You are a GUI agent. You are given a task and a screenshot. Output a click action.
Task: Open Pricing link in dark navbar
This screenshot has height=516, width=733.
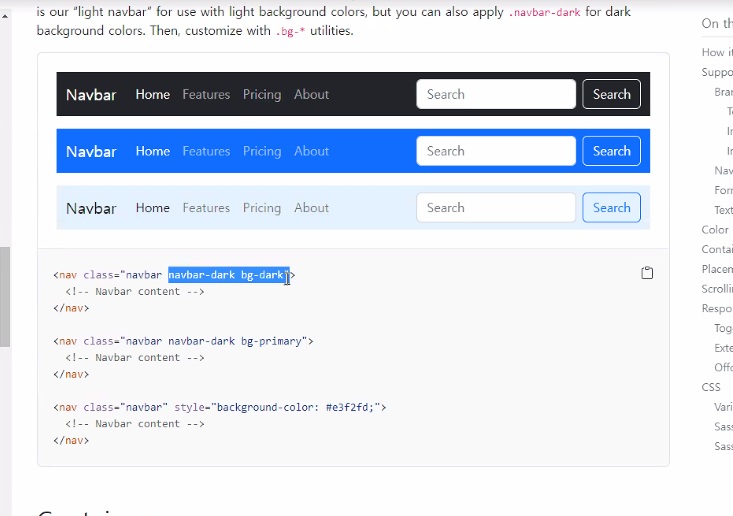pyautogui.click(x=262, y=94)
